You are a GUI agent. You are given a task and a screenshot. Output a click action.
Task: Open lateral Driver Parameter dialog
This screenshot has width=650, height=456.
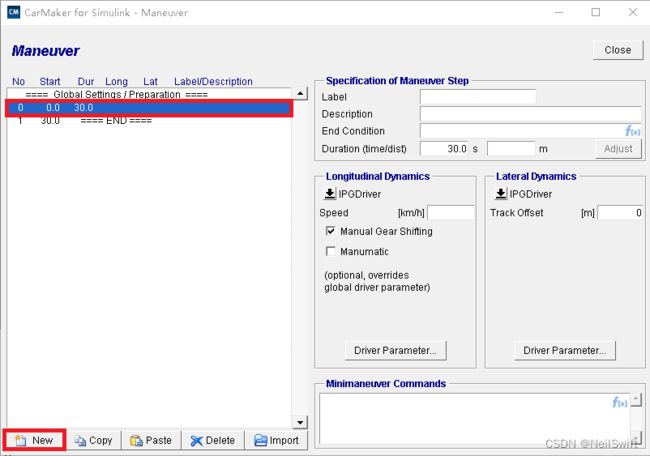point(565,350)
